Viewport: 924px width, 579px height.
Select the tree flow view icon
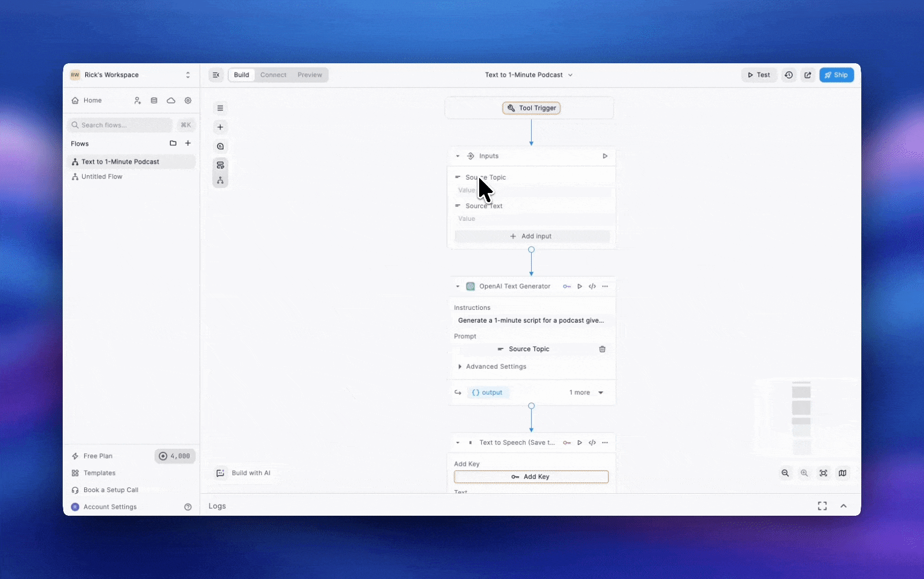(x=220, y=180)
